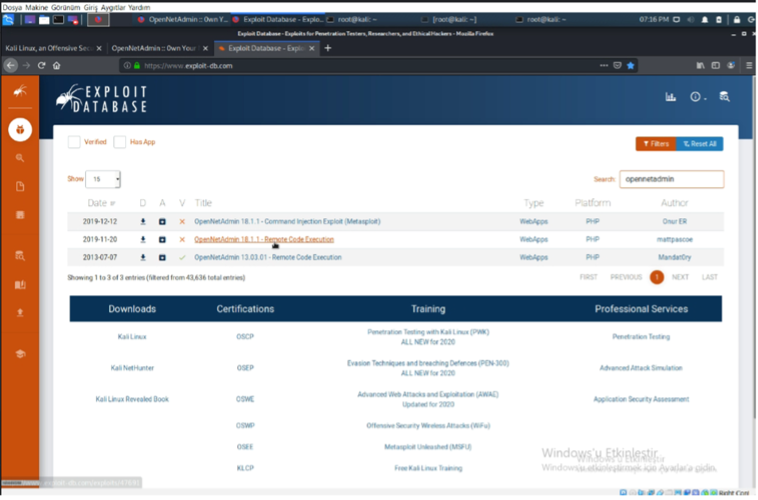Open the search magnifier icon in orange sidebar
This screenshot has width=758, height=500.
coord(20,158)
